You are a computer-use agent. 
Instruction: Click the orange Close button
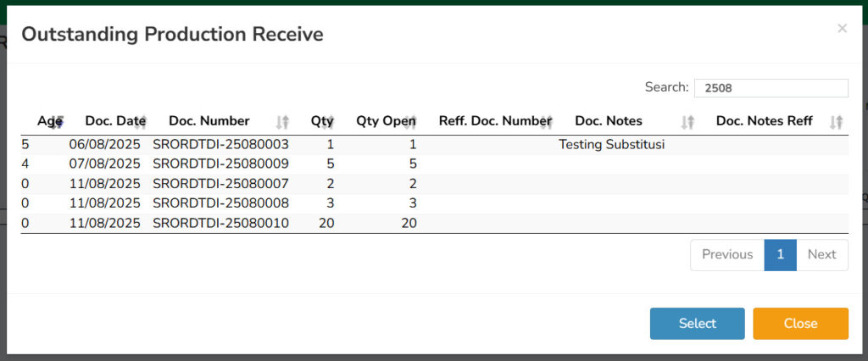(800, 324)
